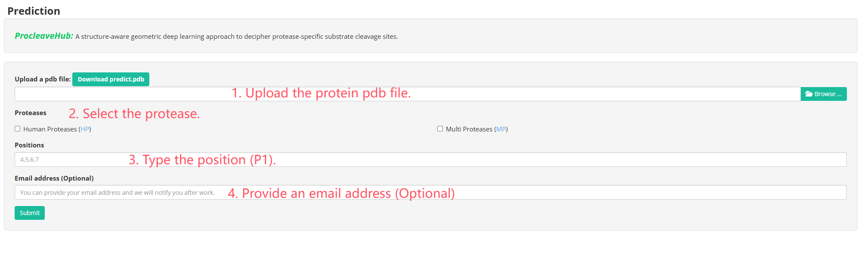Click the 'Email address (Optional)' label
The image size is (868, 253).
[54, 178]
